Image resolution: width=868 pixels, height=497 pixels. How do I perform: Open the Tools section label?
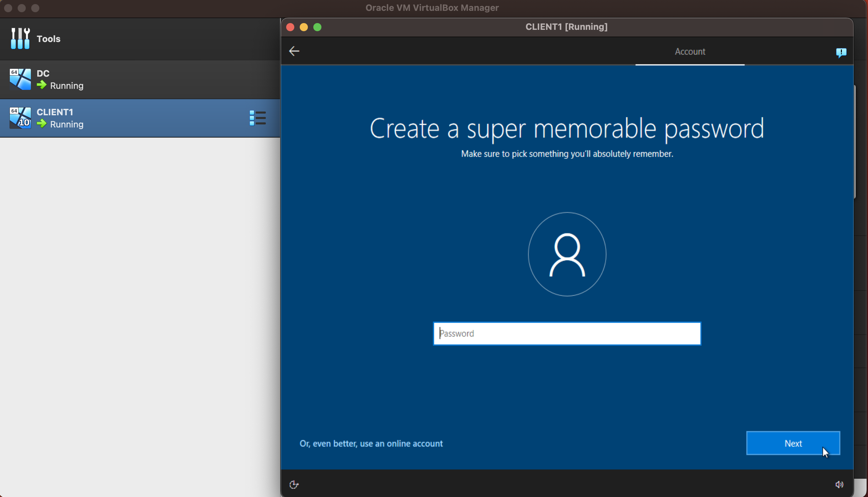pos(48,39)
